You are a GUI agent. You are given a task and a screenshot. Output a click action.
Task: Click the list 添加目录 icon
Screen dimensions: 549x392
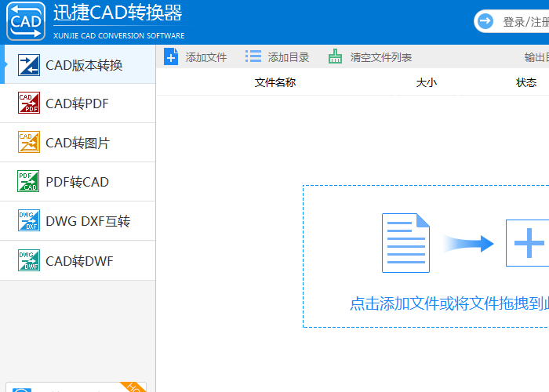(x=253, y=56)
